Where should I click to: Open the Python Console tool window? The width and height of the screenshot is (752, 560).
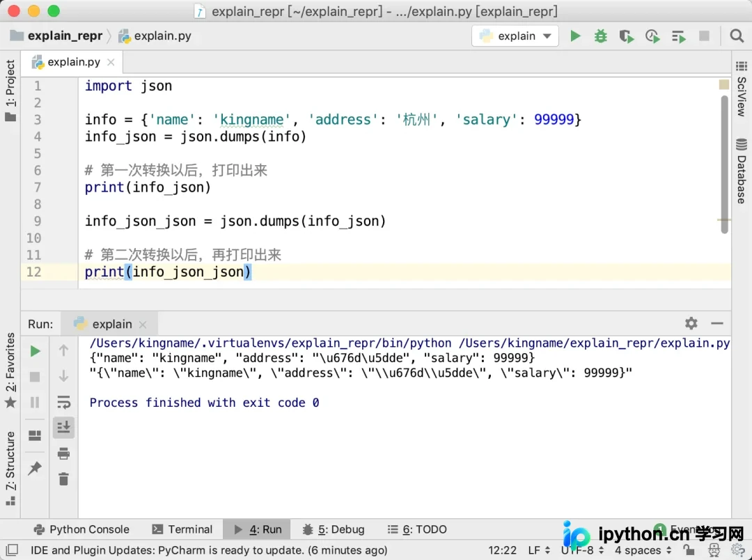pos(81,529)
